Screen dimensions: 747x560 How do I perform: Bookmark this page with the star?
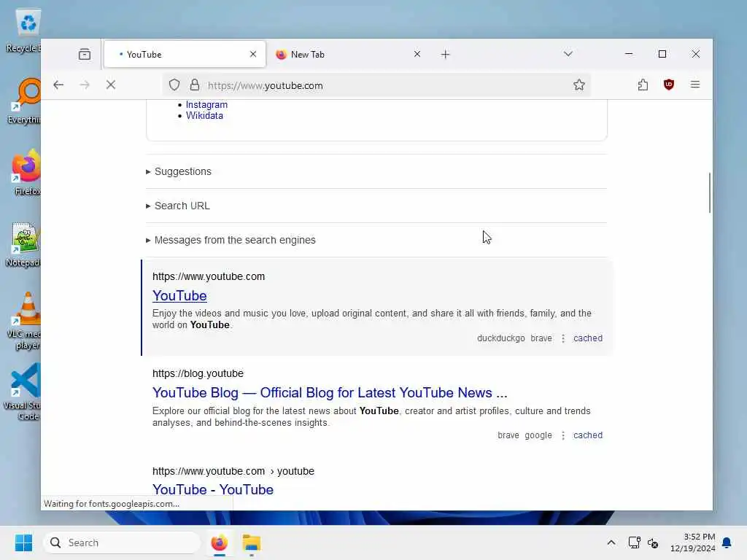coord(578,85)
